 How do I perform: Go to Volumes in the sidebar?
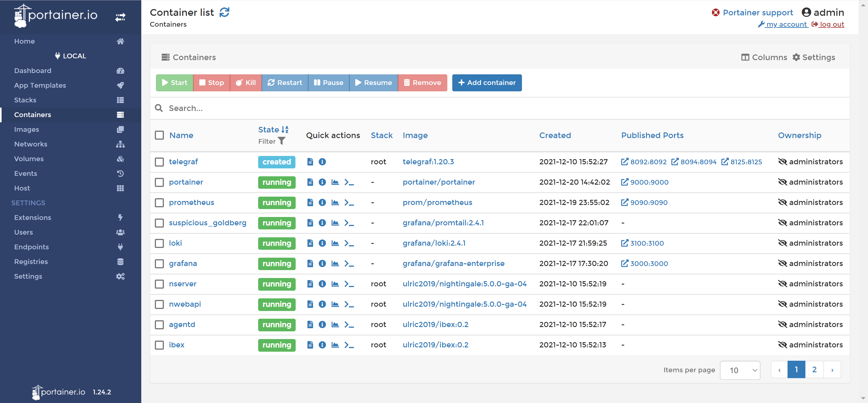(x=29, y=159)
